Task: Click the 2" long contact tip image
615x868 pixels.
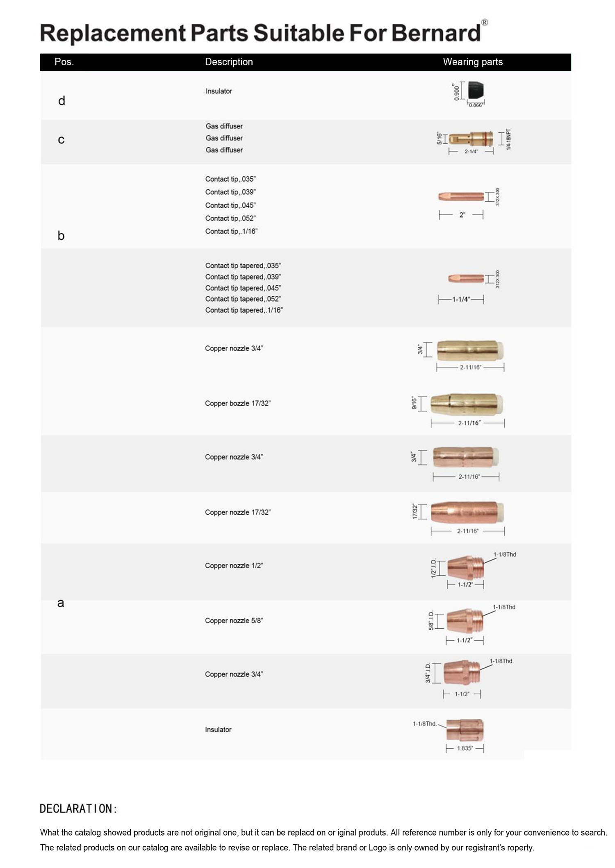Action: [461, 197]
